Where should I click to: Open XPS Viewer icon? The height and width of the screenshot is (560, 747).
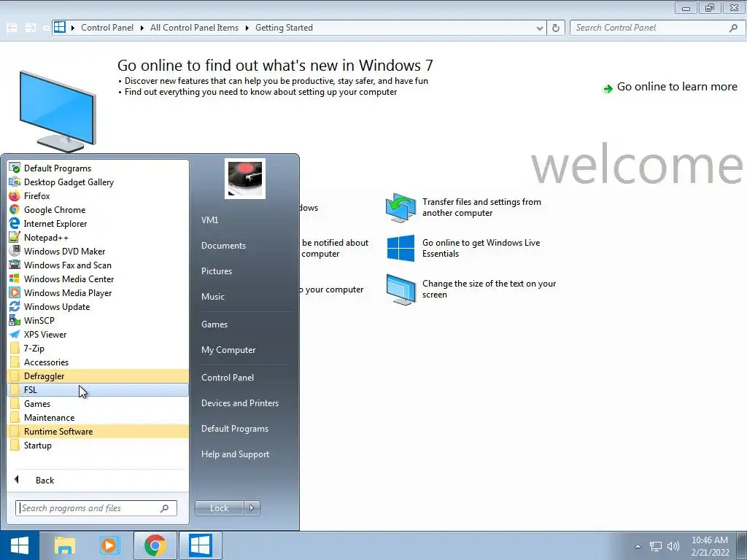pyautogui.click(x=15, y=334)
